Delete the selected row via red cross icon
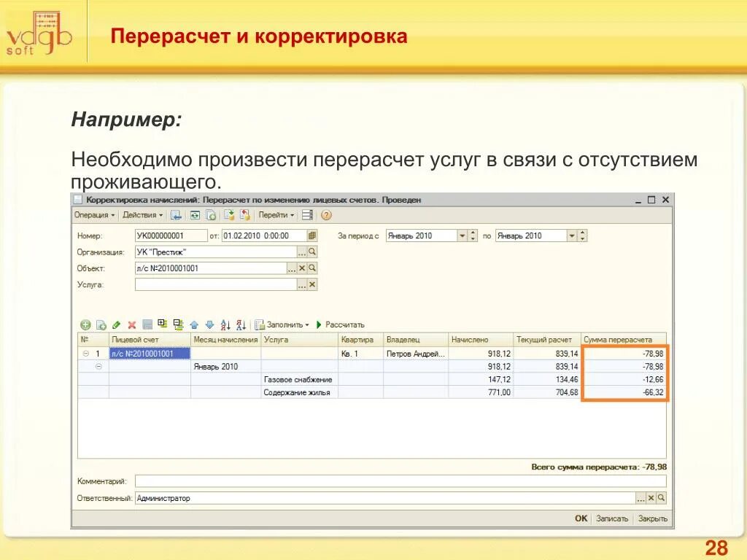 pos(131,324)
